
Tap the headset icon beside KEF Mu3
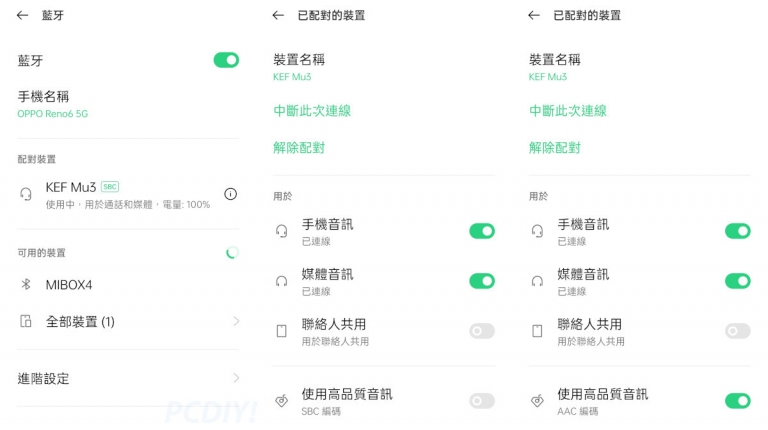pyautogui.click(x=26, y=194)
